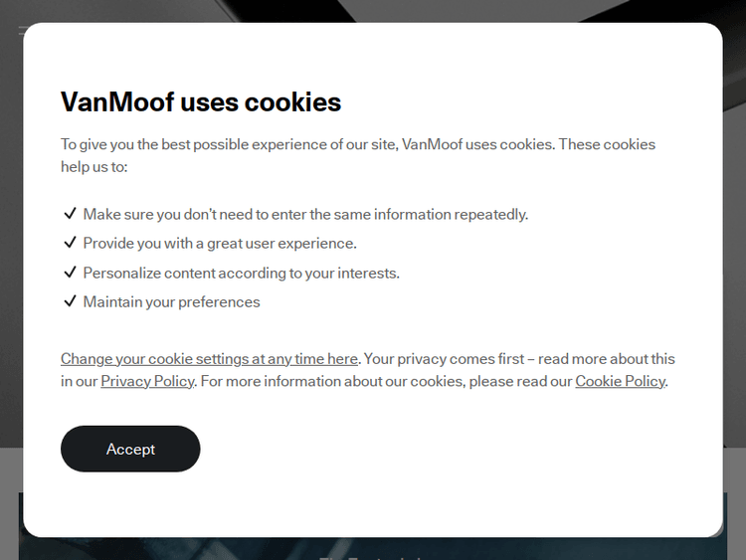Open the hamburger menu behind the dialog

pos(21,31)
